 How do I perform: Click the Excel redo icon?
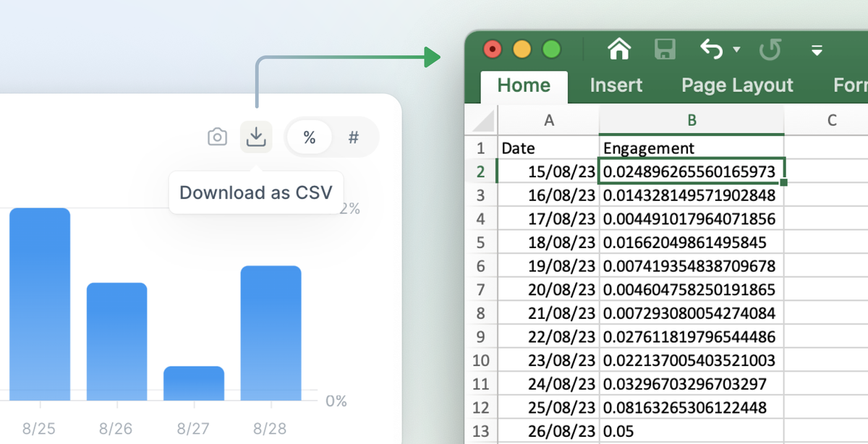[x=770, y=49]
